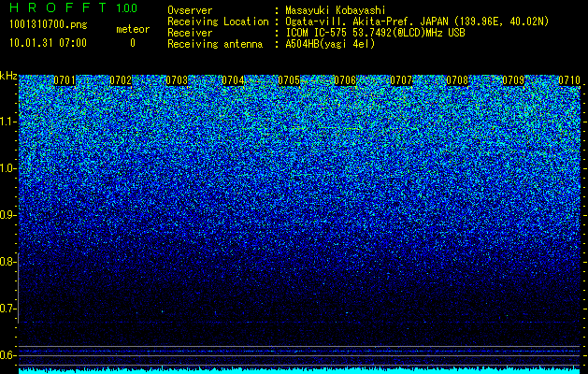The width and height of the screenshot is (588, 374).
Task: Click the Ovserver field label
Action: (x=190, y=11)
